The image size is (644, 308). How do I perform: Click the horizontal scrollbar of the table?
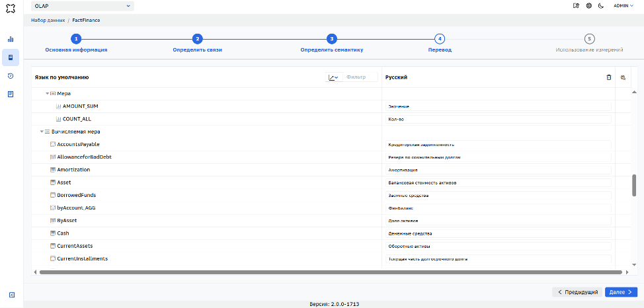tap(331, 272)
